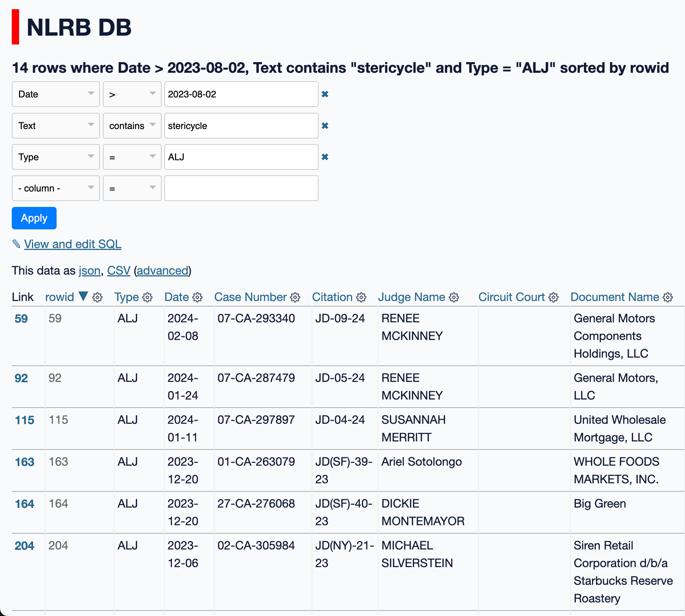Open the Document Name column cog menu

(x=668, y=297)
